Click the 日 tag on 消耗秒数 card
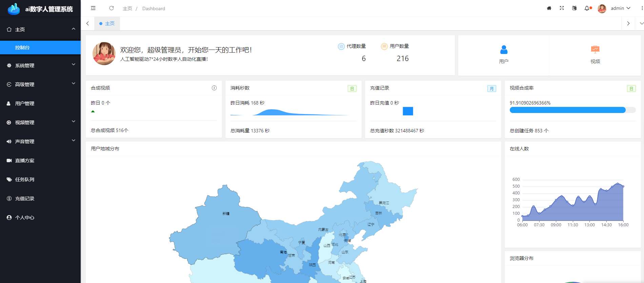The image size is (644, 283). tap(352, 89)
